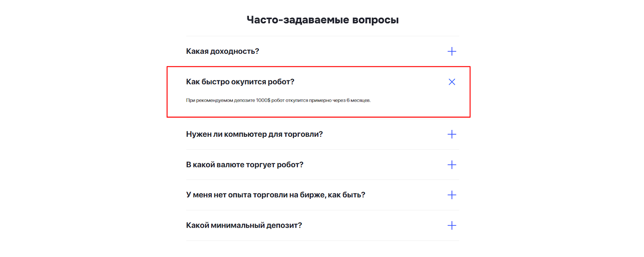This screenshot has height=257, width=644.
Task: Collapse the open "Как быстро окупится робот?" answer
Action: coord(452,82)
